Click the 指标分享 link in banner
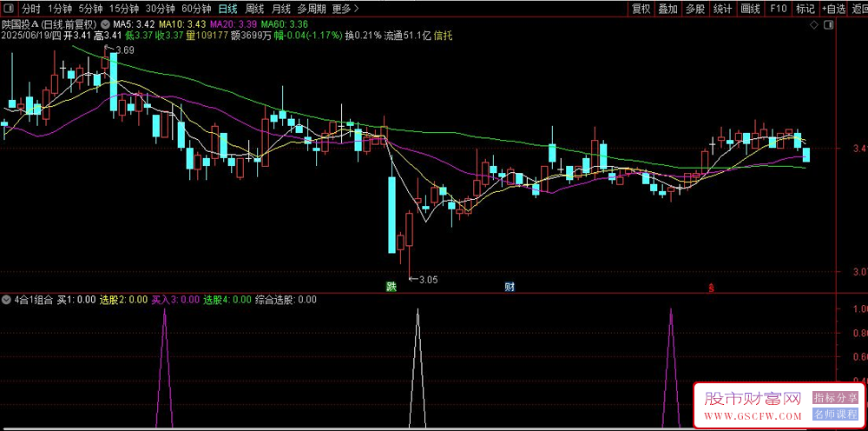 click(835, 398)
